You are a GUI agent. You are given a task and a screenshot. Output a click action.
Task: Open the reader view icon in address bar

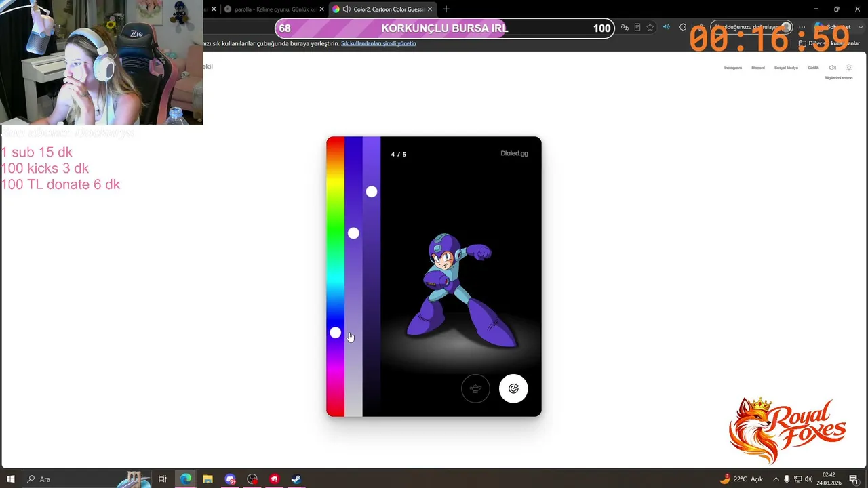[637, 28]
